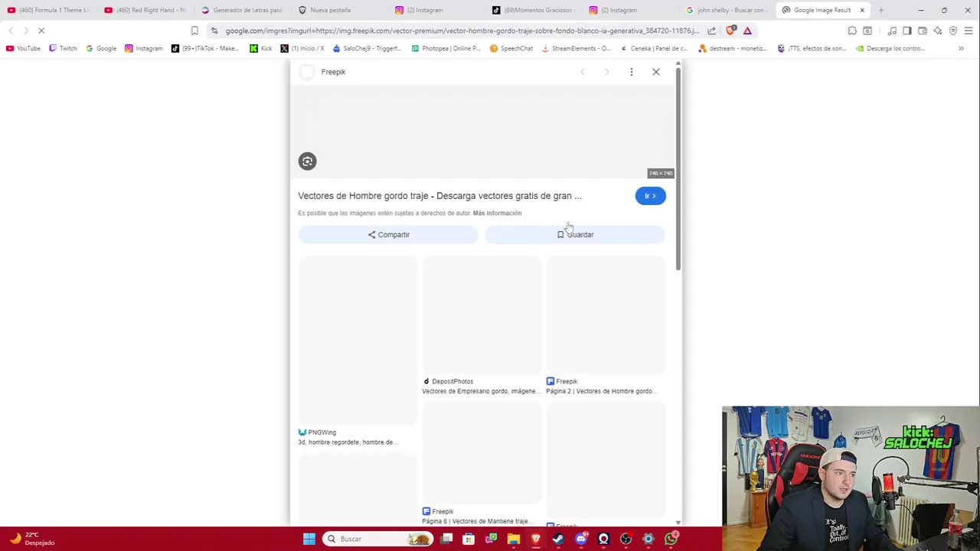Switch to 'john shelby - Buscar con' tab
980x551 pixels.
tap(727, 10)
